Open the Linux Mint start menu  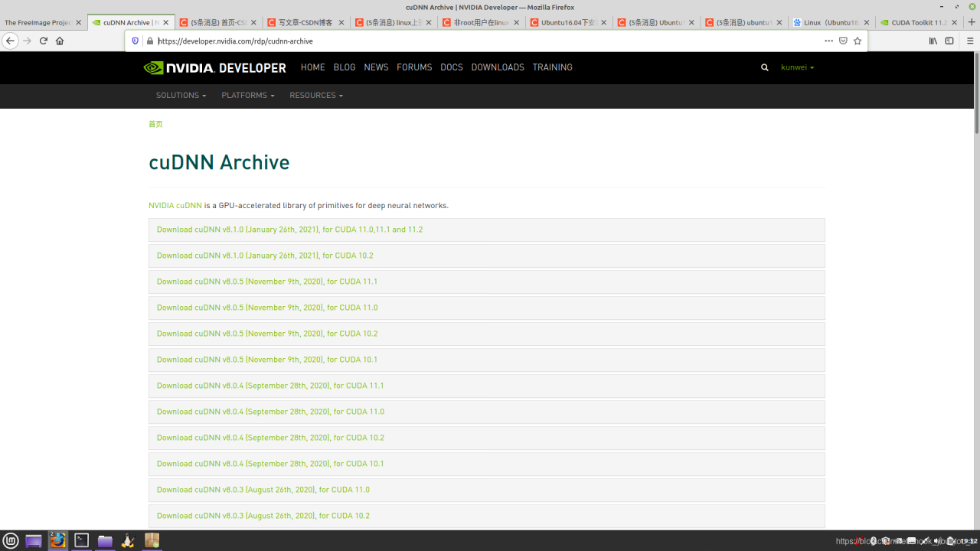pos(11,541)
